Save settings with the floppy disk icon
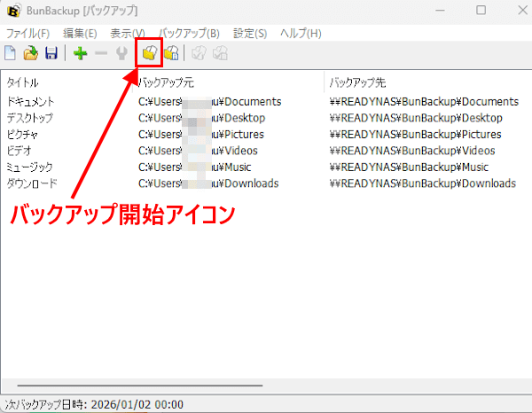The width and height of the screenshot is (532, 413). pos(51,53)
